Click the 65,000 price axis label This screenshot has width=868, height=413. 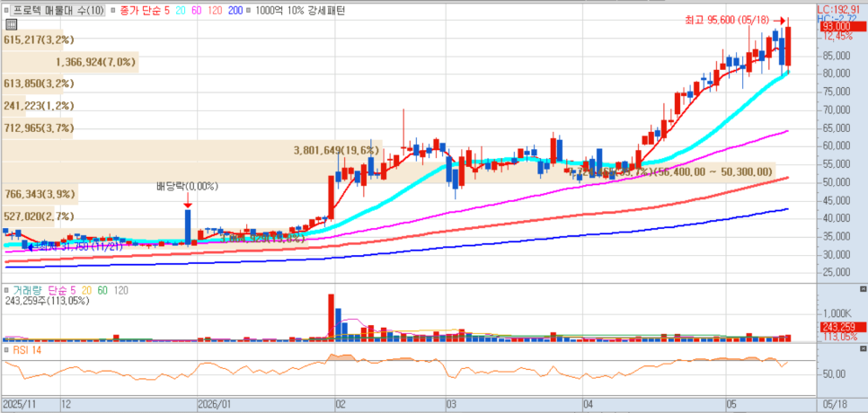point(837,127)
